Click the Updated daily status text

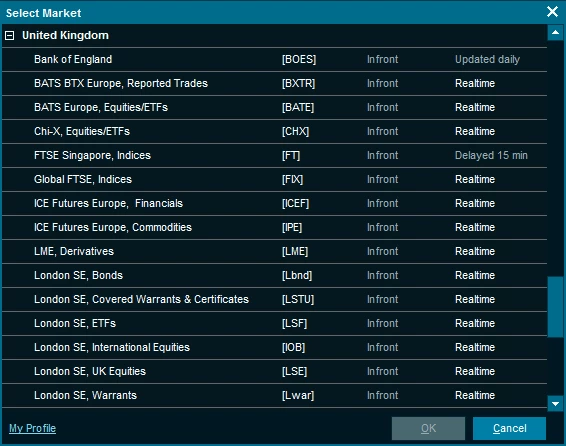[x=487, y=60]
